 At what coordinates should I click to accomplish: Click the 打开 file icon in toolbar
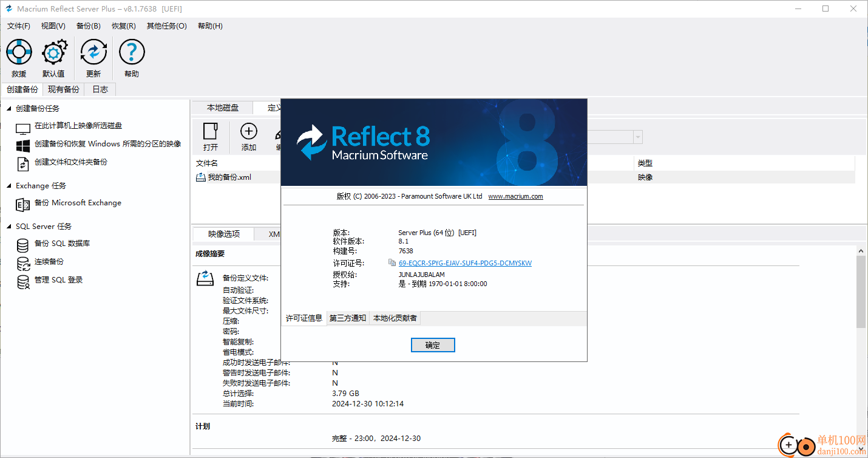pyautogui.click(x=211, y=137)
